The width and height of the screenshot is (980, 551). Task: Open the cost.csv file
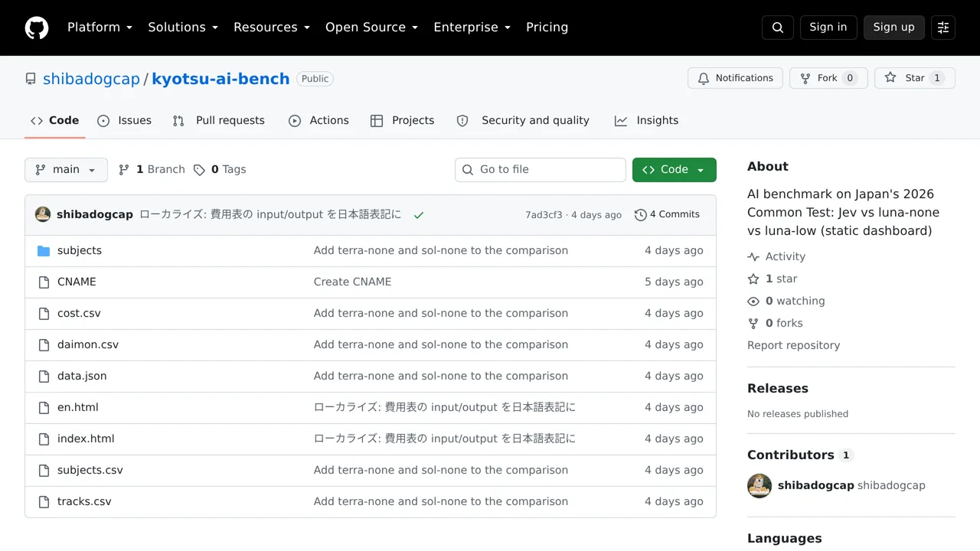pos(79,313)
